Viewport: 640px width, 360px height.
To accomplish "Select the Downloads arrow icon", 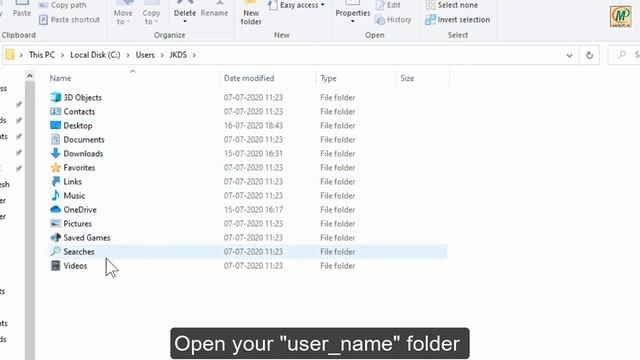I will (56, 153).
